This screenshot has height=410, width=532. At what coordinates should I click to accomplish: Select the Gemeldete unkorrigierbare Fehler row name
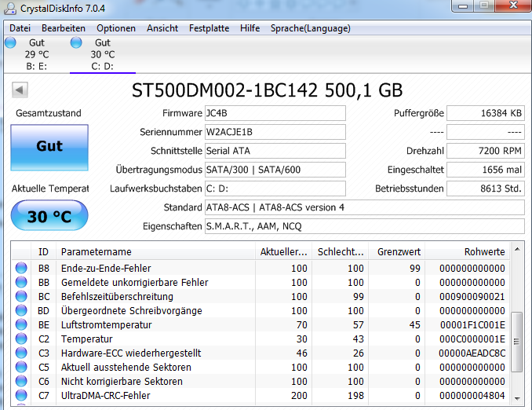click(135, 282)
